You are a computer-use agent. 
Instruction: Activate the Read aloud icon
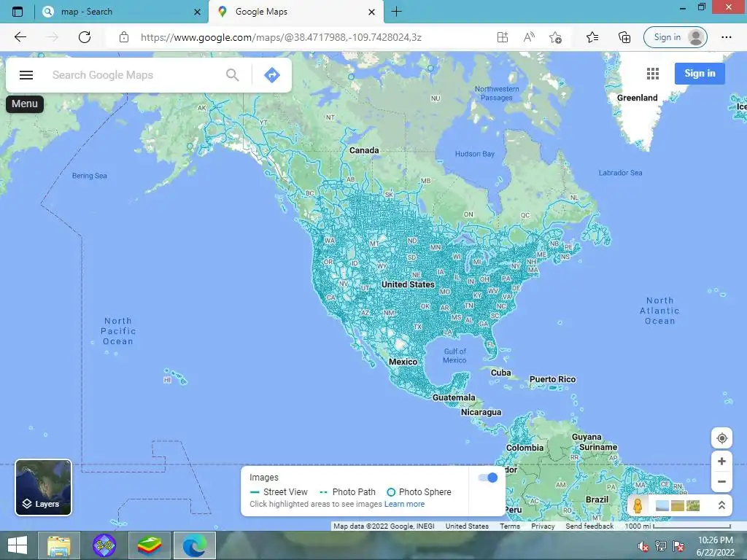(x=529, y=37)
